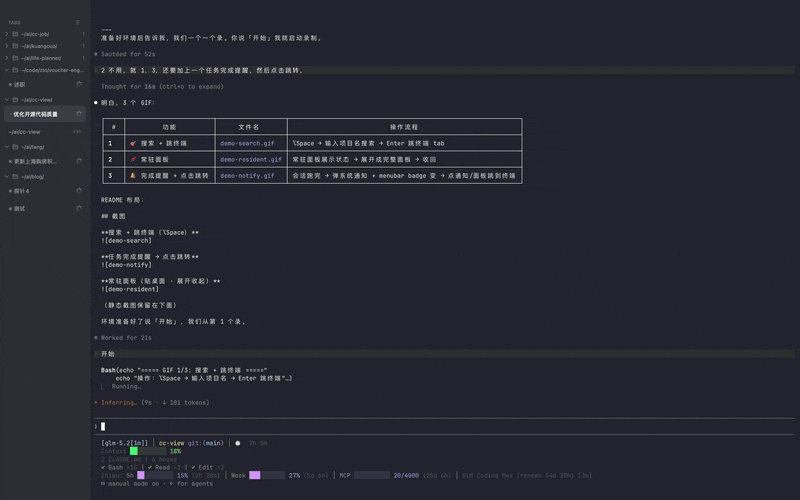Image resolution: width=800 pixels, height=500 pixels.
Task: Click the 搜索 + 跳终端 table cell
Action: (169, 143)
